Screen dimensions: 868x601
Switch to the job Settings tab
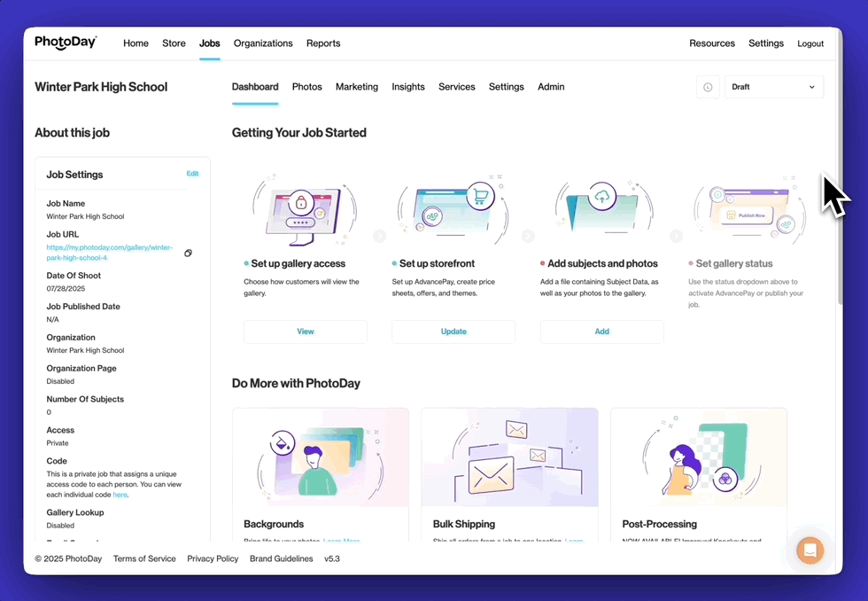pos(506,87)
